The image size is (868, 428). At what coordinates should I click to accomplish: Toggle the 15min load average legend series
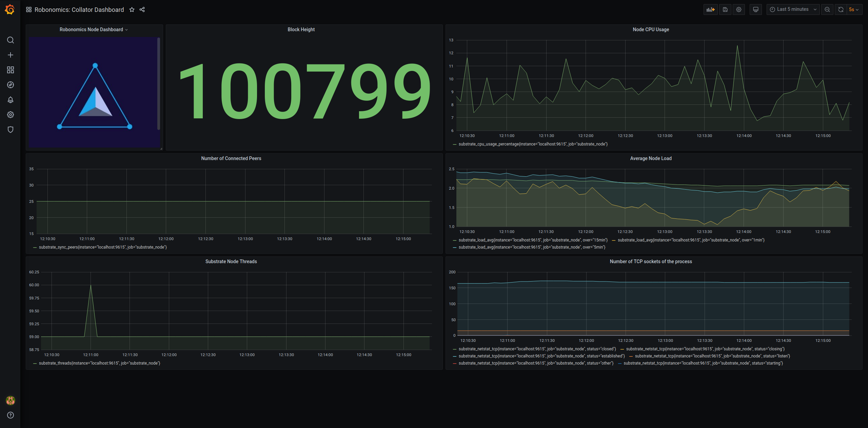(533, 240)
